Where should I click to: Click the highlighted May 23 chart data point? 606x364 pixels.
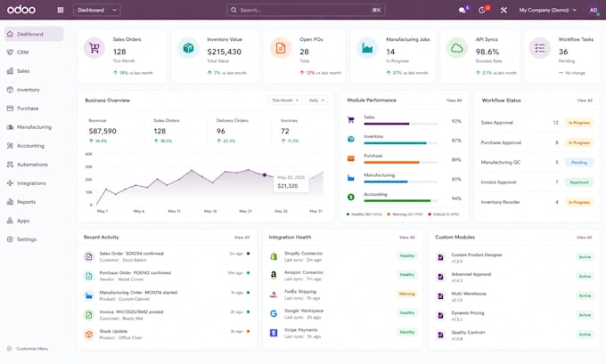pos(265,175)
